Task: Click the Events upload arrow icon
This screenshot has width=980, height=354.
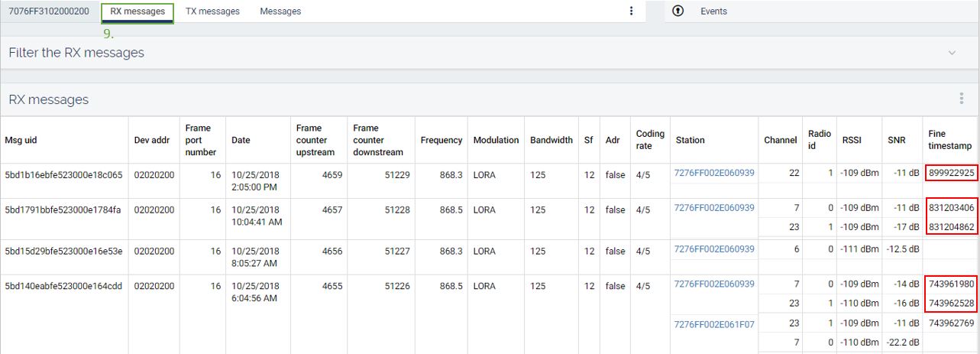Action: [x=678, y=11]
